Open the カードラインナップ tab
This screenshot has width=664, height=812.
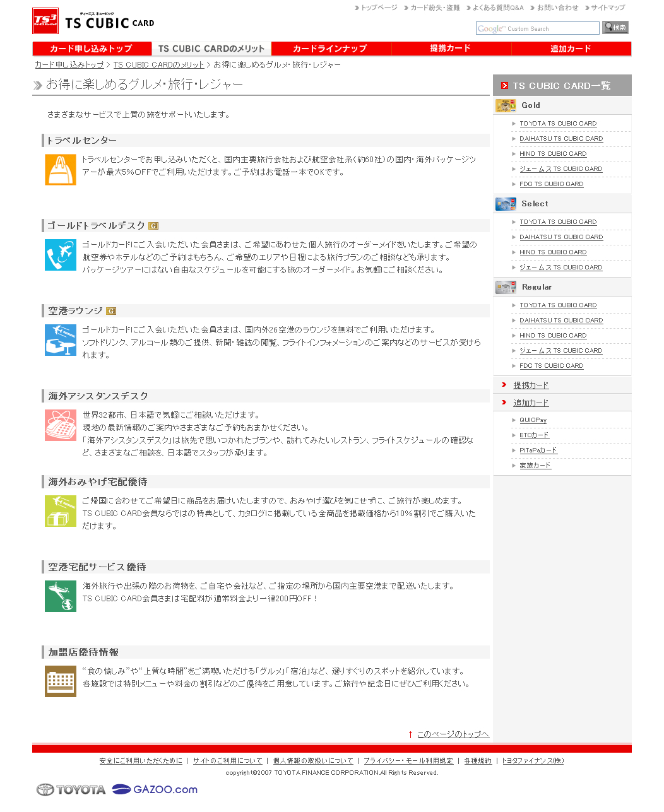[x=330, y=49]
